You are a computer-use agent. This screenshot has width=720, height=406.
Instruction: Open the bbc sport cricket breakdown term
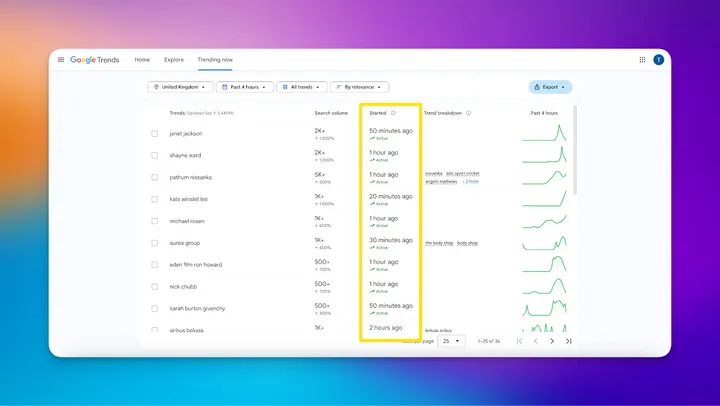462,174
